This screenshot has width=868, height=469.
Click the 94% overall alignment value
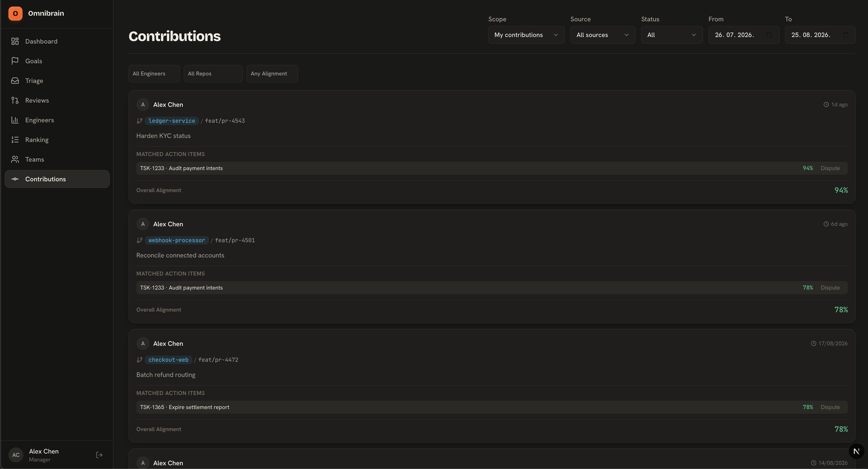[x=841, y=190]
